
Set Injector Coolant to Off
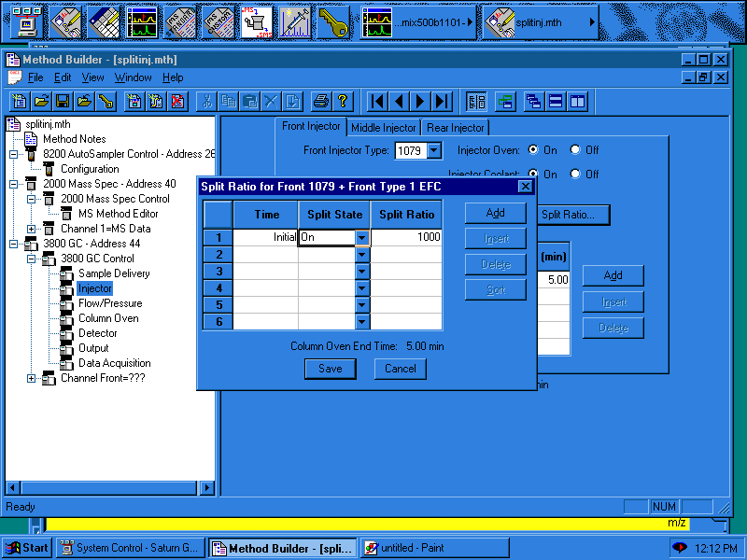click(x=575, y=174)
